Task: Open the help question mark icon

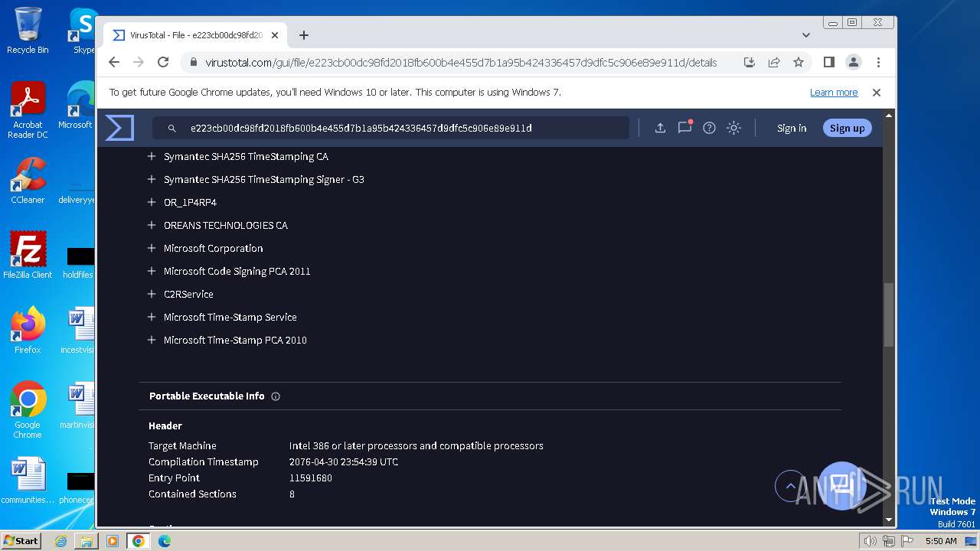Action: pos(709,128)
